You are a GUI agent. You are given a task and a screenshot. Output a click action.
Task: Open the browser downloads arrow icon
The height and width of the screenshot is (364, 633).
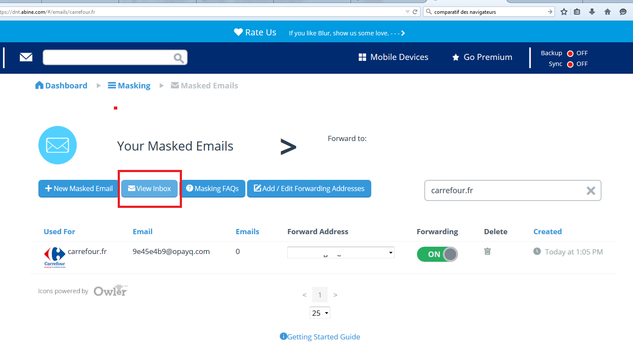point(592,12)
